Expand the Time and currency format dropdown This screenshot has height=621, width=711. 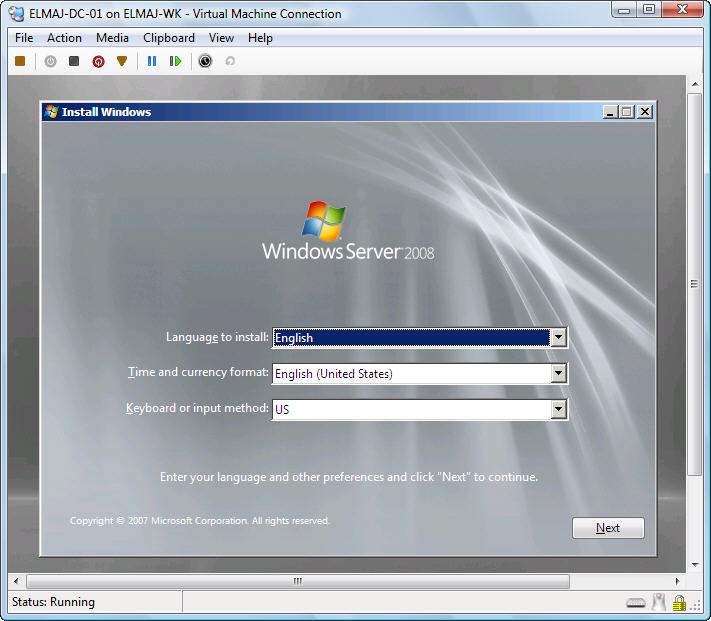tap(558, 374)
